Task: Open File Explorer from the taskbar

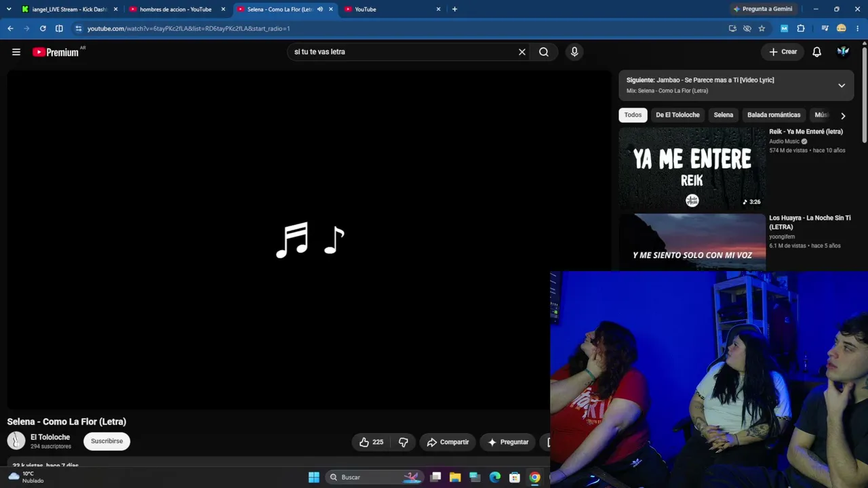Action: point(455,477)
